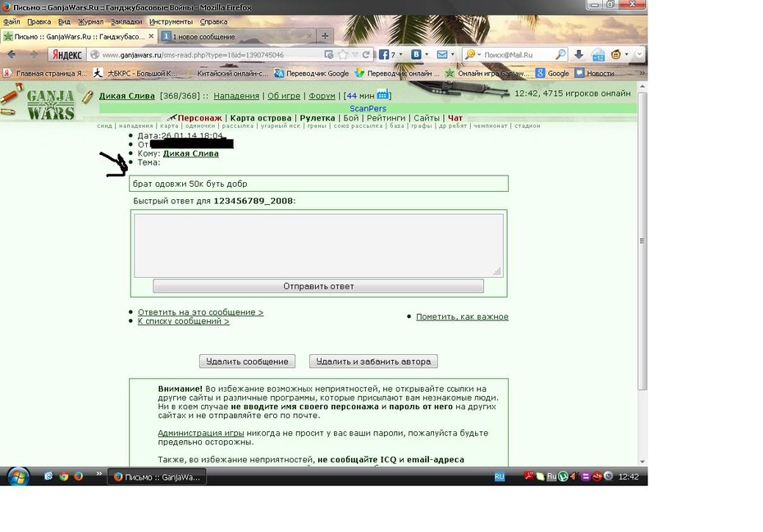Click the blue factory icon next to 44 мин
763x532 pixels.
(382, 93)
